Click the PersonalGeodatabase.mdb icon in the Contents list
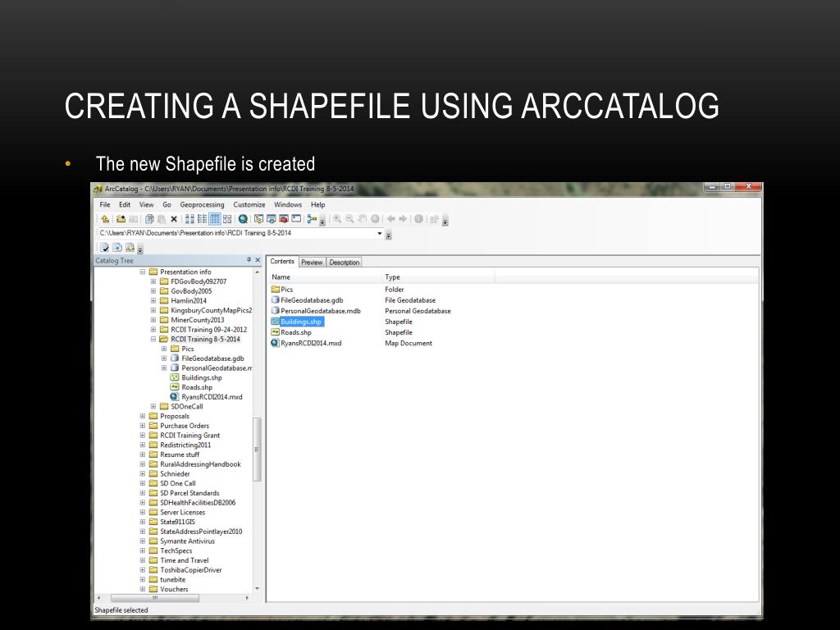 275,311
